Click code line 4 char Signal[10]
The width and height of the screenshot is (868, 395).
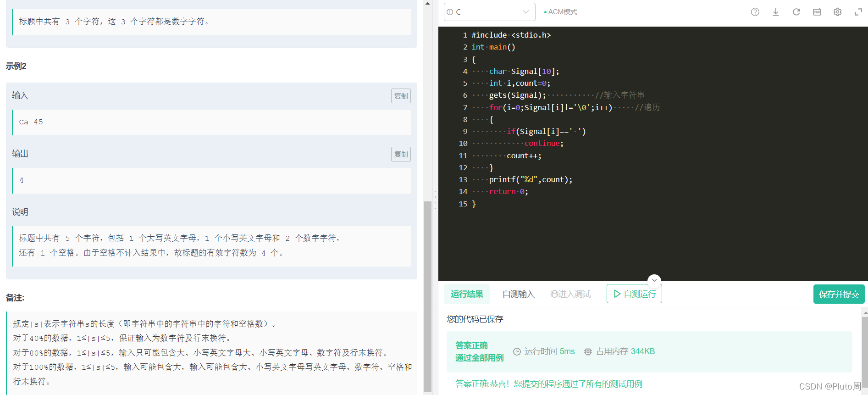[x=524, y=71]
